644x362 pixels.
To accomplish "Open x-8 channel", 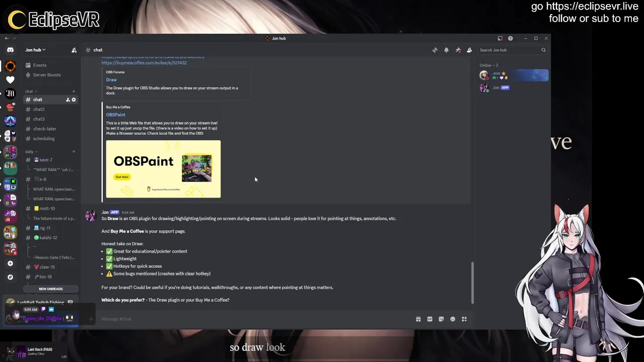I will pos(50,179).
